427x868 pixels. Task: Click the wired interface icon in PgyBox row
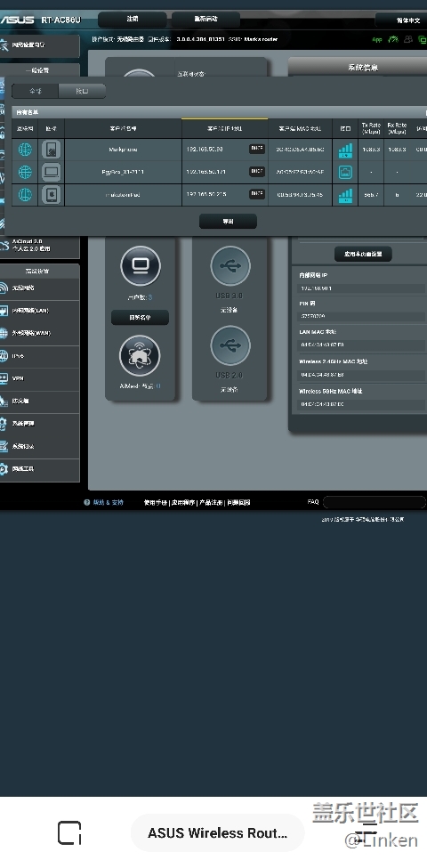(x=345, y=172)
